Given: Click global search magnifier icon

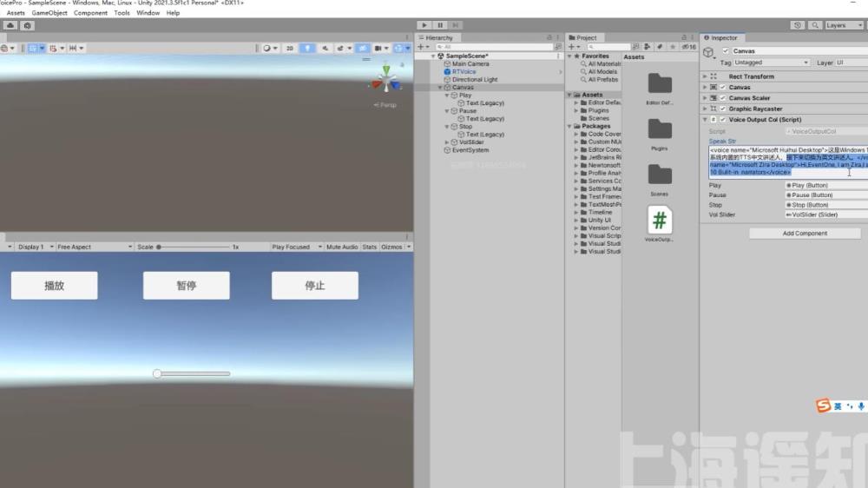Looking at the screenshot, I should pos(815,25).
